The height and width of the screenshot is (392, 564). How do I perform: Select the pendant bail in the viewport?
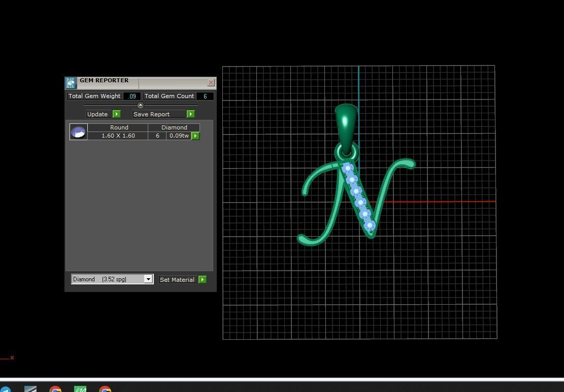coord(346,126)
